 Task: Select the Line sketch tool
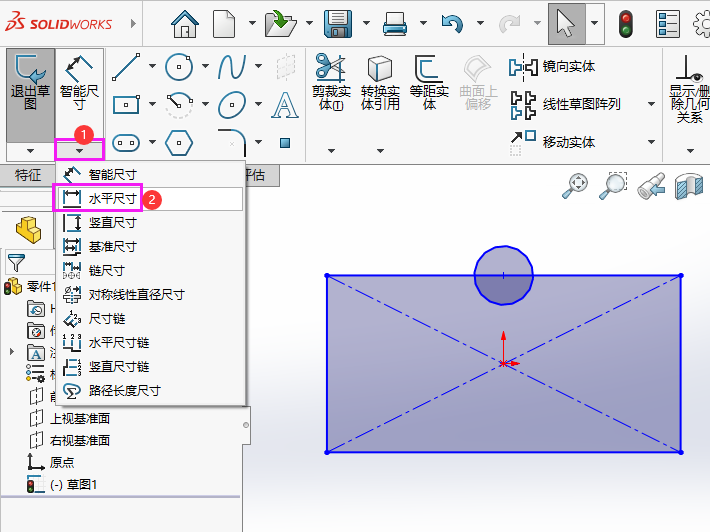pyautogui.click(x=126, y=67)
